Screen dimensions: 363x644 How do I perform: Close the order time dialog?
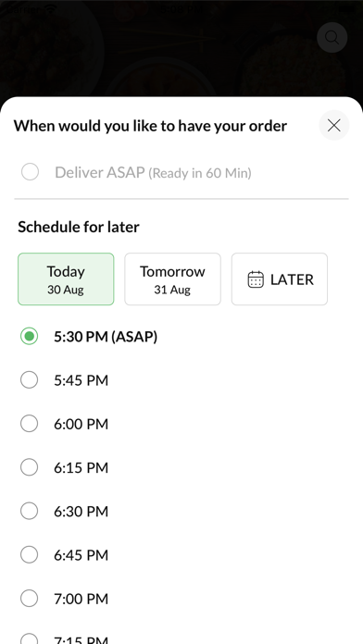[x=333, y=125]
